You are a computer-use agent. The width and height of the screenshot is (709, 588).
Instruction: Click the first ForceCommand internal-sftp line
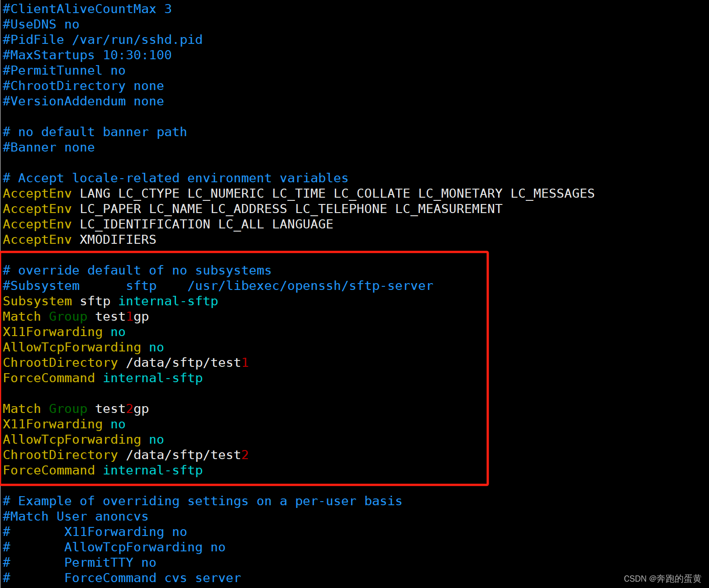click(102, 378)
